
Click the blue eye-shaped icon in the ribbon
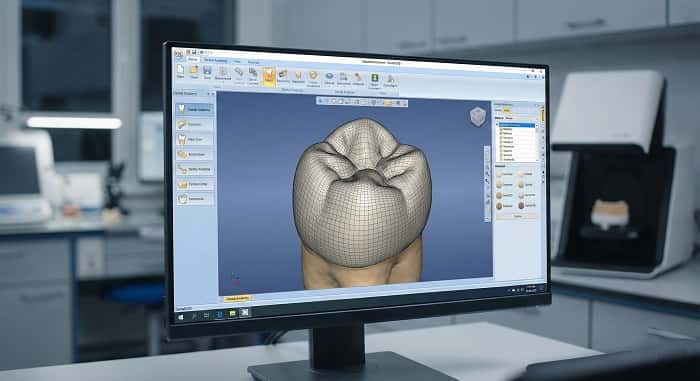329,76
